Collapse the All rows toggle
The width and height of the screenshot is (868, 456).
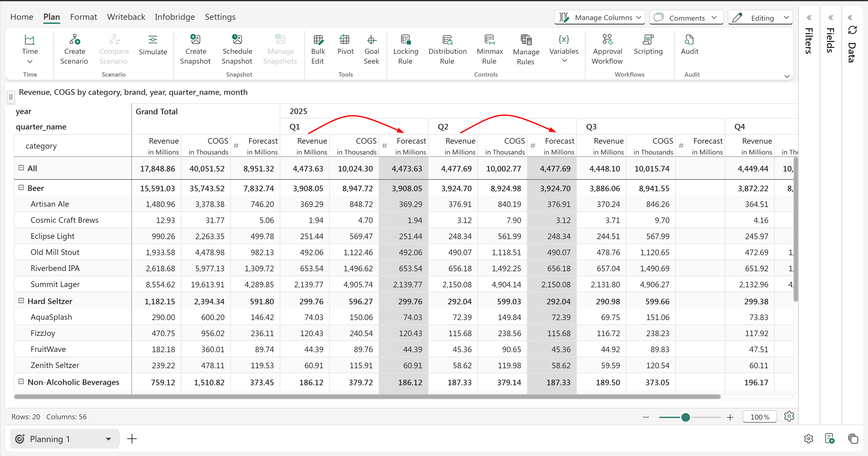point(21,168)
